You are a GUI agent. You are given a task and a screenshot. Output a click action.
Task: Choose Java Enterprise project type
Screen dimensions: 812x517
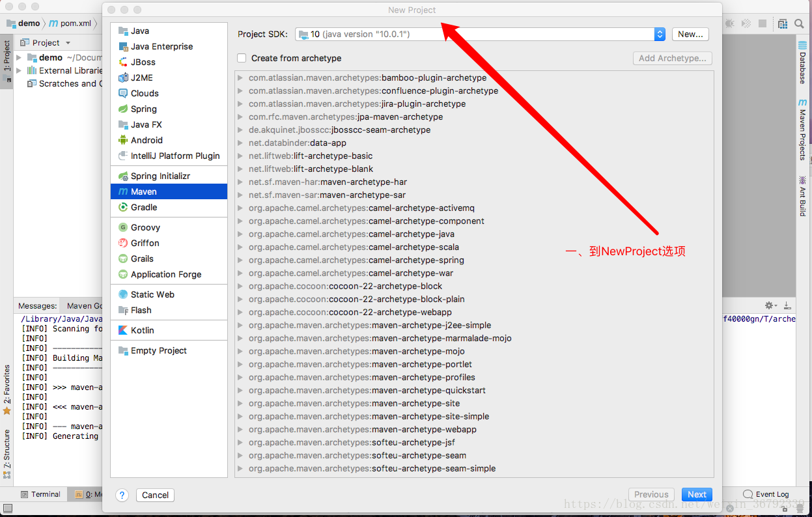[x=169, y=46]
